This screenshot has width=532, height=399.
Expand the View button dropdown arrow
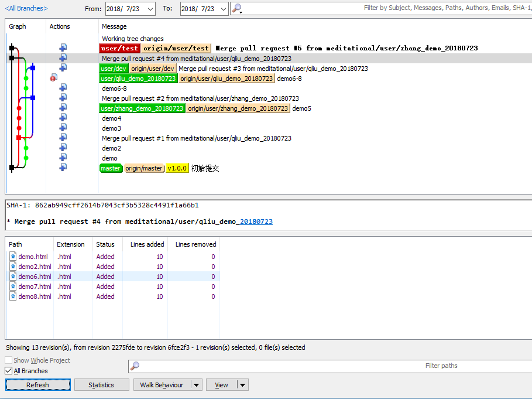tap(242, 385)
